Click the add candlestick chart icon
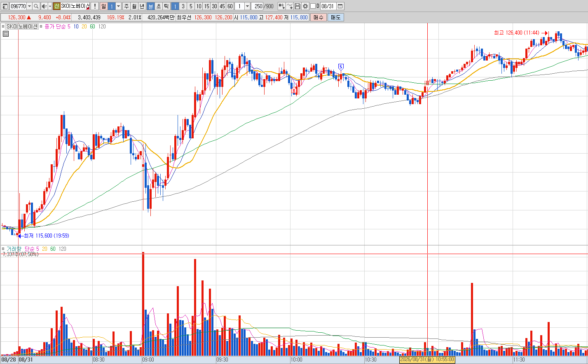 coord(282,6)
